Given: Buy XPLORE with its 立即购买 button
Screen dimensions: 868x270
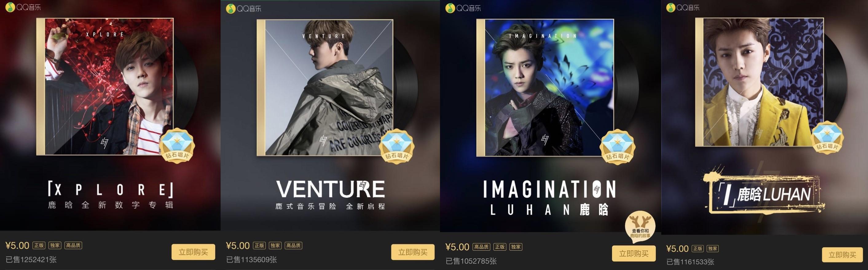Looking at the screenshot, I should pyautogui.click(x=193, y=252).
